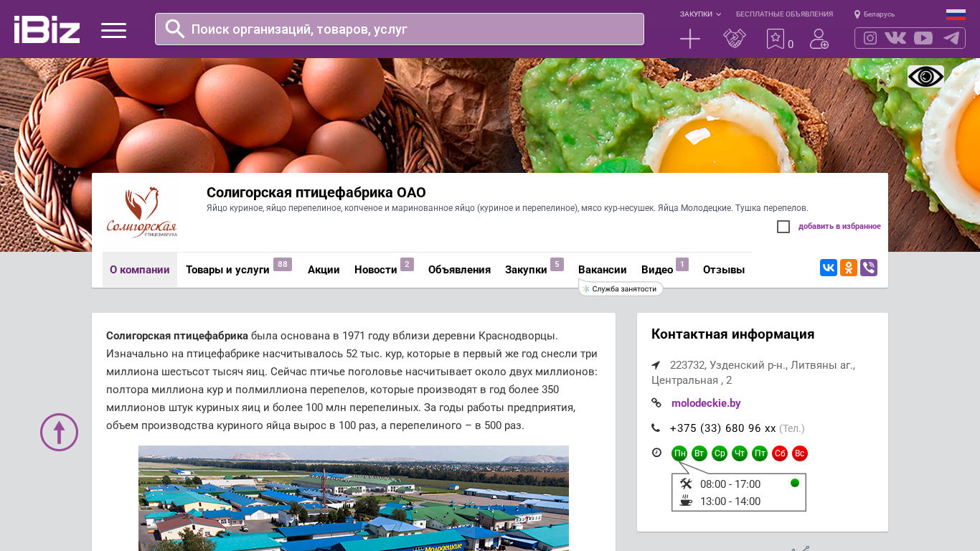Select Thursday (Чт) schedule day

(x=740, y=453)
